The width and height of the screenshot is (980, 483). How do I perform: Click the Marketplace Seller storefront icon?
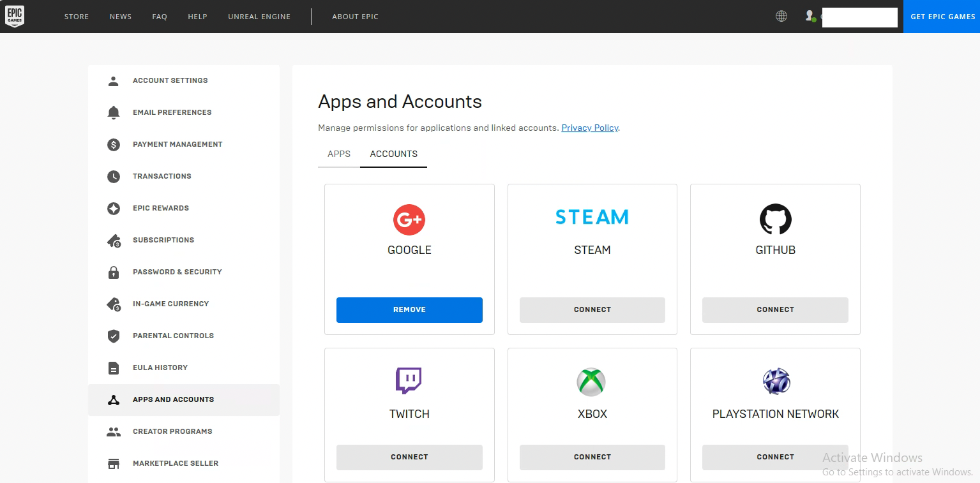pos(114,464)
